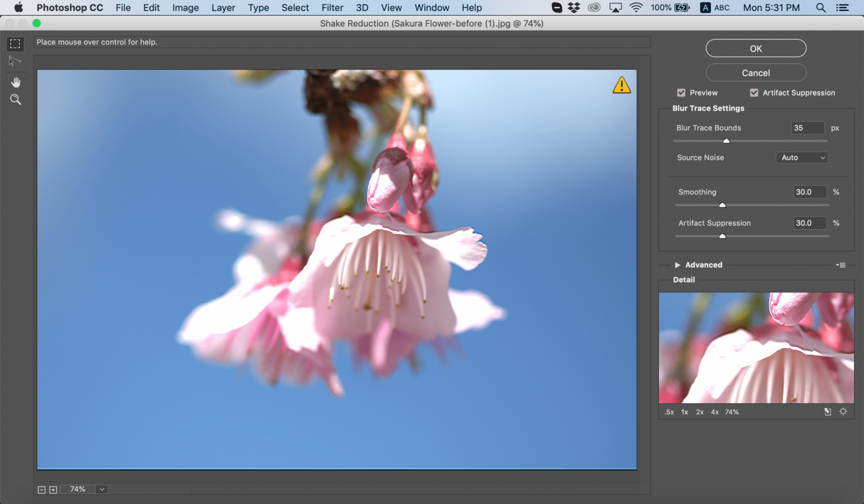Click the warning triangle icon on canvas

pyautogui.click(x=622, y=84)
